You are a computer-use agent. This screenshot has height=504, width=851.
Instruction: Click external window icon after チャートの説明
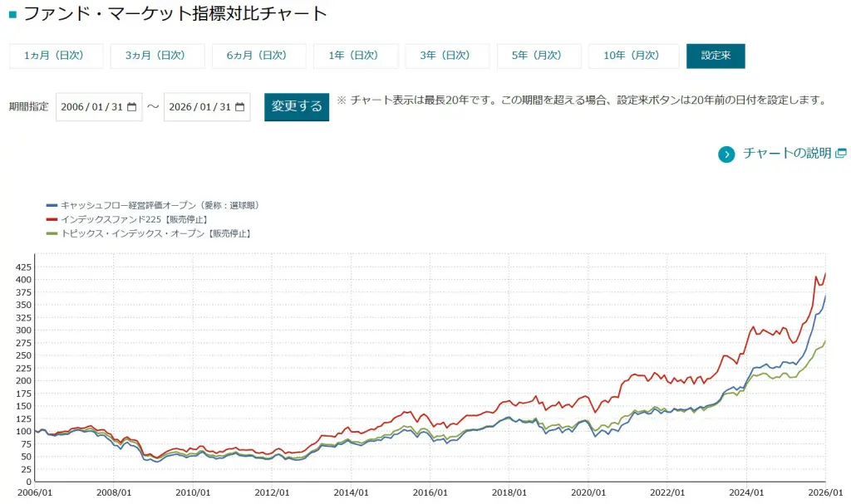click(841, 153)
